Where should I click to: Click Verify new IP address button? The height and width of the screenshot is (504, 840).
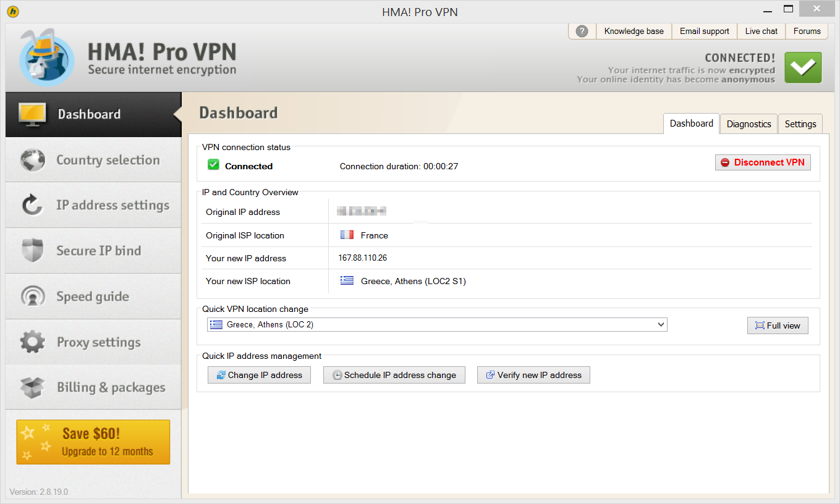(533, 375)
